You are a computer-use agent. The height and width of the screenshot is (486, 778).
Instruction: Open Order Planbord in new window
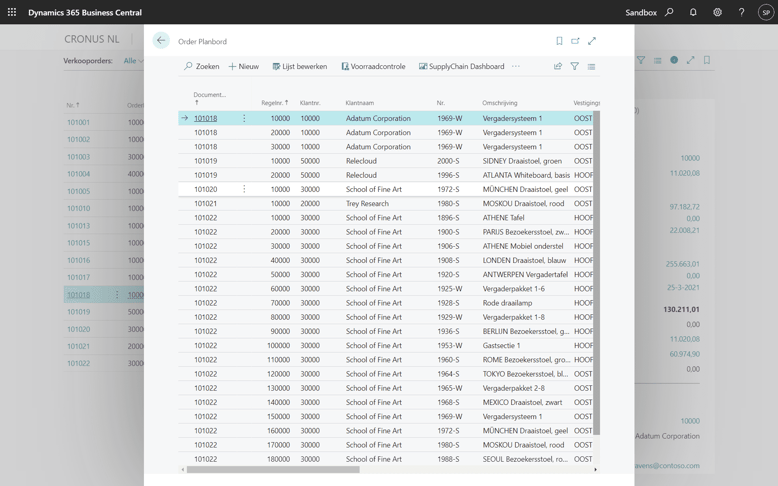pyautogui.click(x=575, y=41)
